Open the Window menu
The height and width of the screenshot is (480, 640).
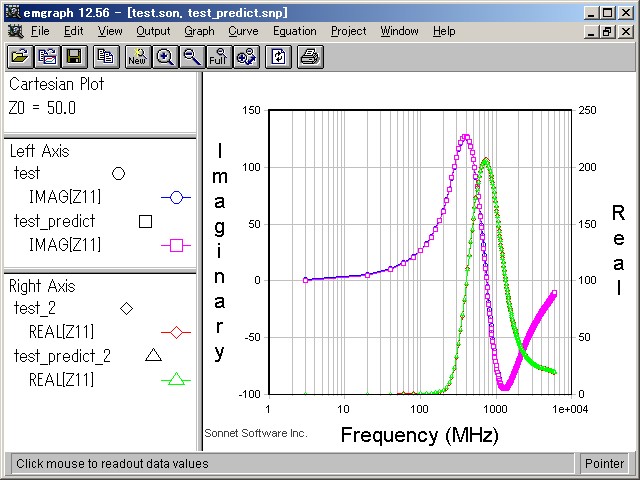(399, 31)
